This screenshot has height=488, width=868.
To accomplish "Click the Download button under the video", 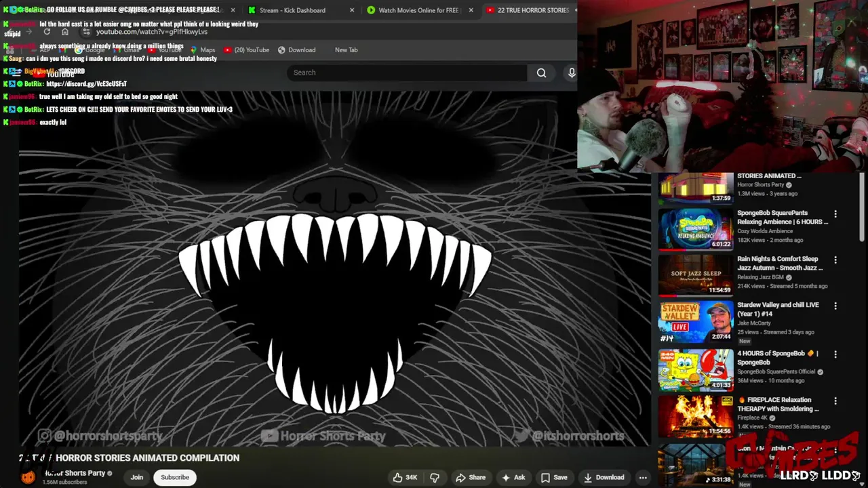I will tap(604, 477).
